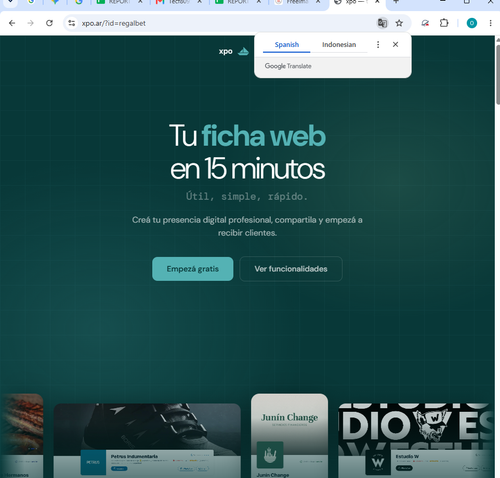Switch to Indonesian in translate popup
This screenshot has width=500, height=478.
(x=339, y=45)
